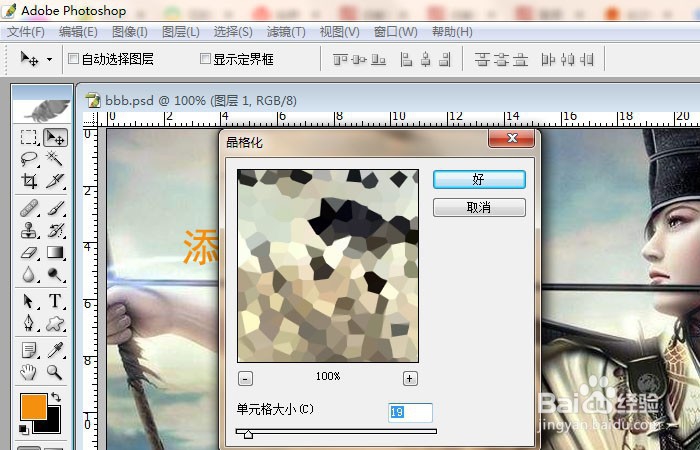The width and height of the screenshot is (700, 450).
Task: Click Align Vertical Centers in options bar
Action: (x=359, y=59)
